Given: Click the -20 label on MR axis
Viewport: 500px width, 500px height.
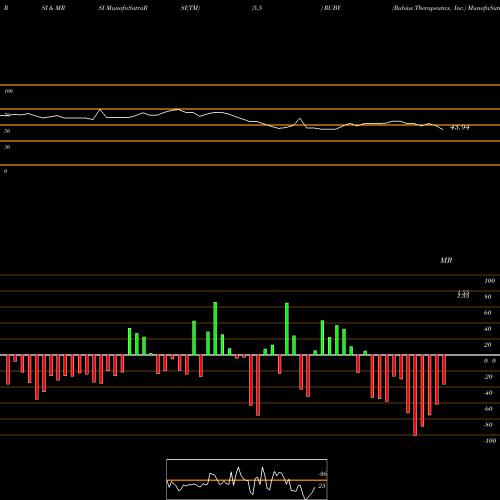Looking at the screenshot, I should (488, 377).
